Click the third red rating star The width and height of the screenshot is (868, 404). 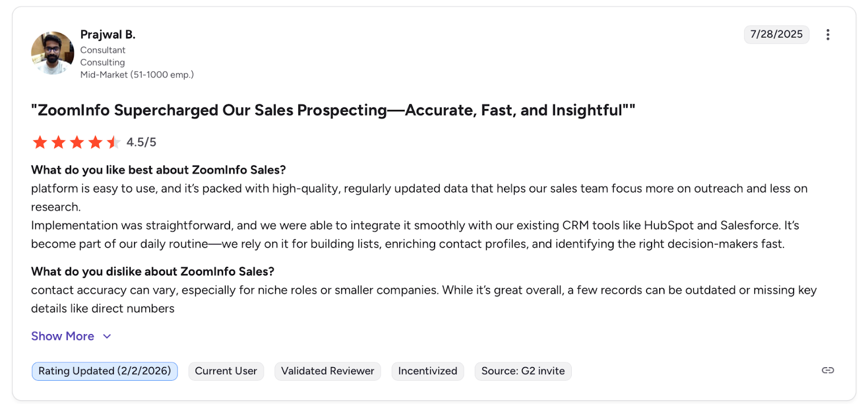pyautogui.click(x=77, y=142)
